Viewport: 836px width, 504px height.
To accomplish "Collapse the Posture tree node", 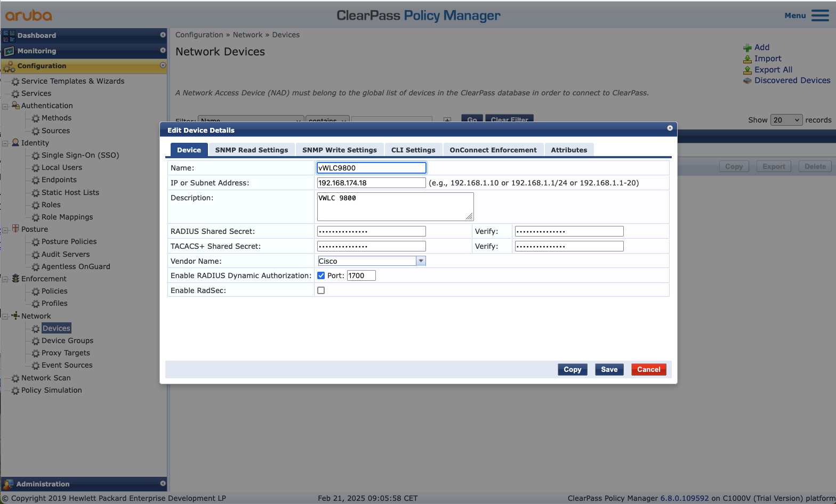I will (x=5, y=230).
